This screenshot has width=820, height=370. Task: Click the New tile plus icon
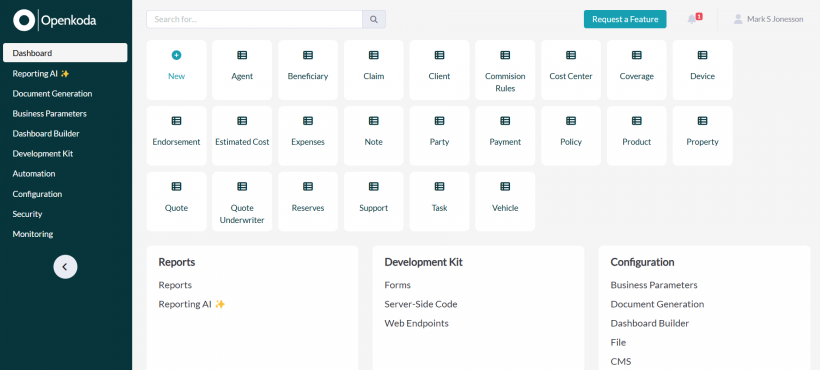pyautogui.click(x=176, y=55)
